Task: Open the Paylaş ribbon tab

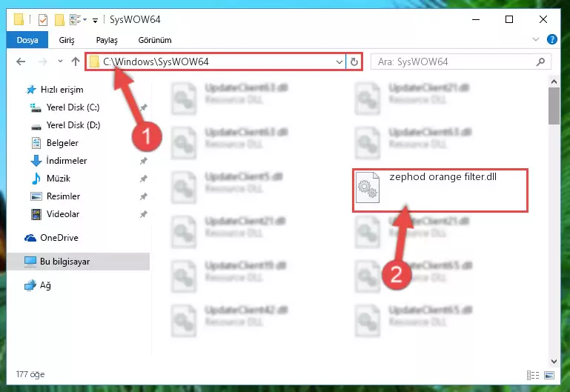Action: (107, 40)
